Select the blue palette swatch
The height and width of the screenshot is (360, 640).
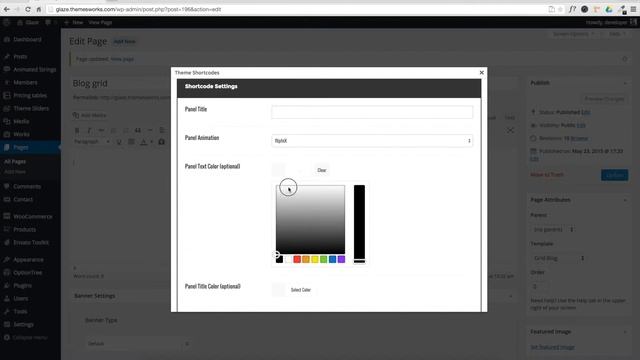tap(333, 259)
